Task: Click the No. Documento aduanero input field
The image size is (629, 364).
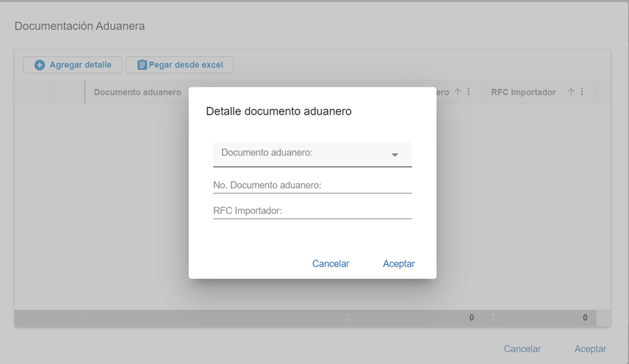Action: click(x=312, y=186)
